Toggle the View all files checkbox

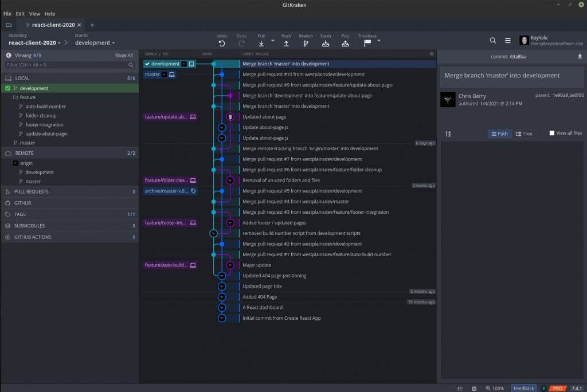tap(551, 133)
